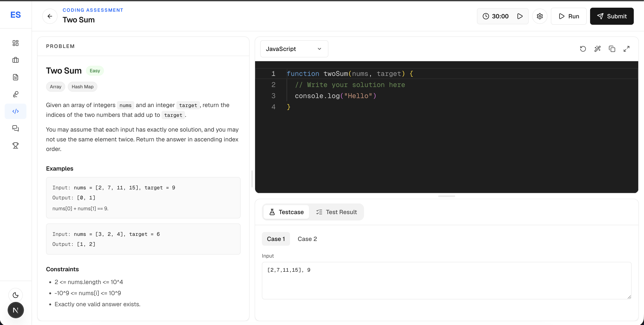Open the briefcase jobs icon in sidebar

coord(16,60)
